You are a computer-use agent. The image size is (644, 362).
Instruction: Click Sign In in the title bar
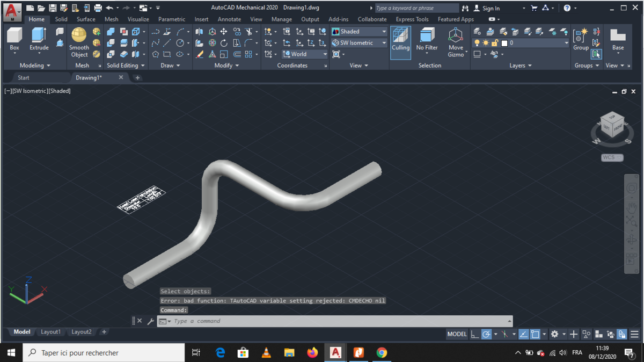click(491, 8)
